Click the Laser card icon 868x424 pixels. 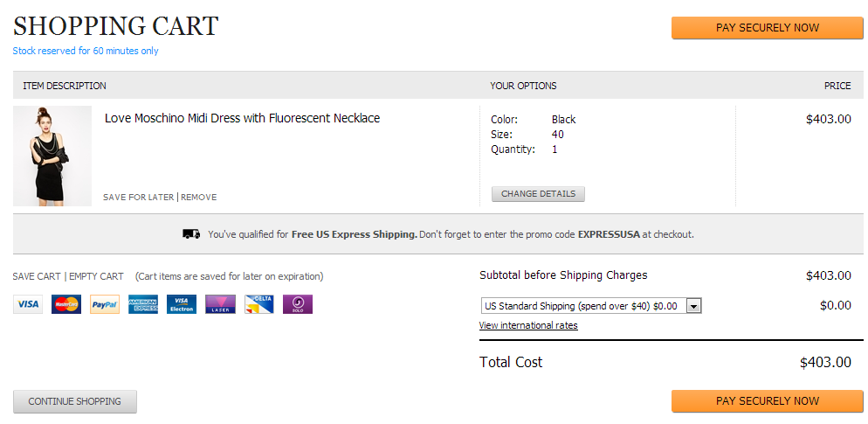tap(220, 304)
